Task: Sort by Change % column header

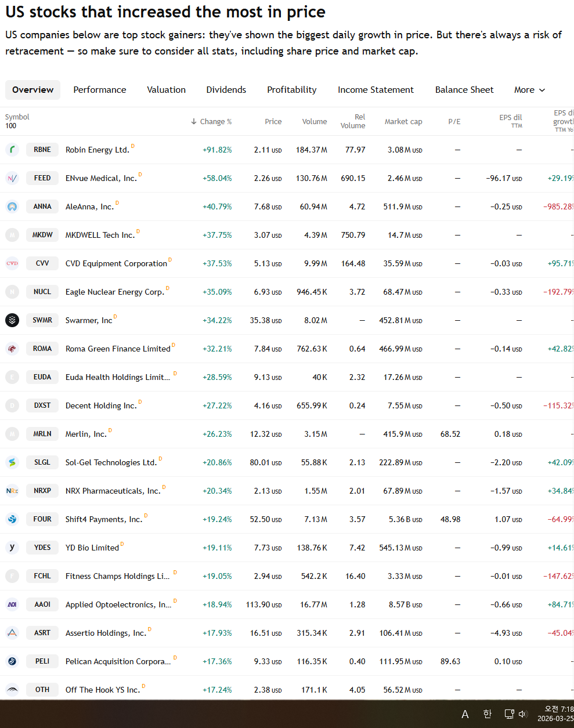Action: pyautogui.click(x=211, y=122)
